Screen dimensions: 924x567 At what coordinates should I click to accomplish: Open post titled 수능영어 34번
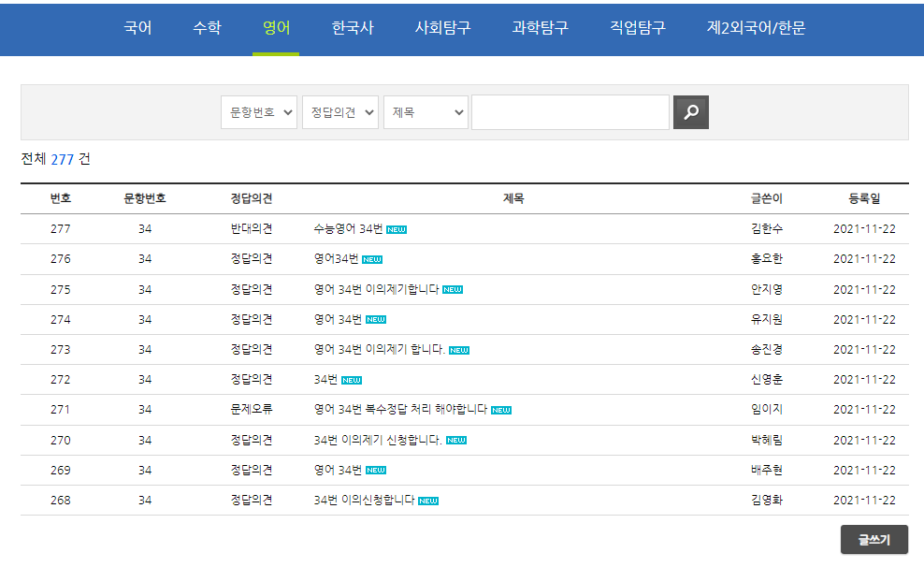(x=348, y=228)
